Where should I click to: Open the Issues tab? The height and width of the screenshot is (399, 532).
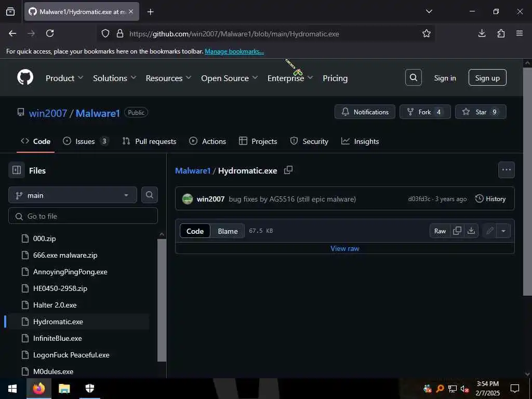(x=86, y=141)
